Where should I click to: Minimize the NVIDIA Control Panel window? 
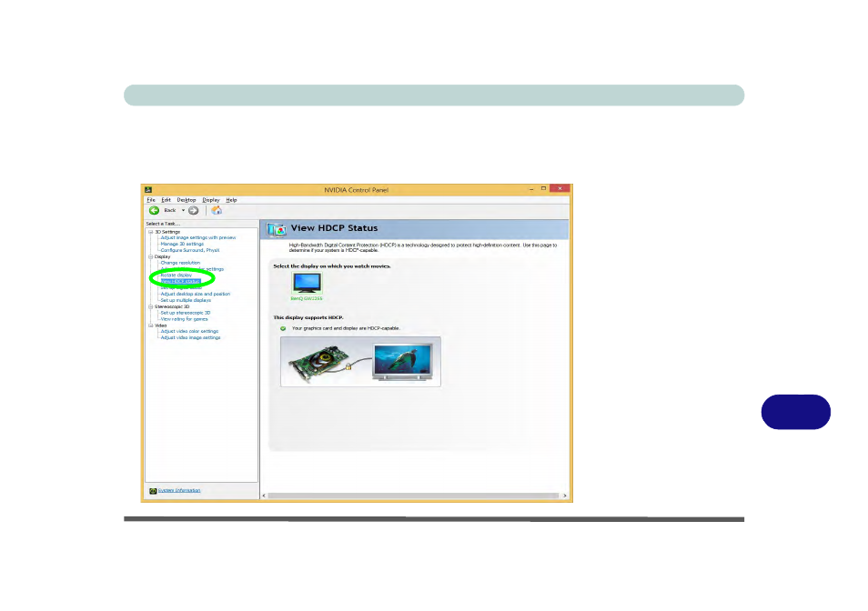pos(531,189)
